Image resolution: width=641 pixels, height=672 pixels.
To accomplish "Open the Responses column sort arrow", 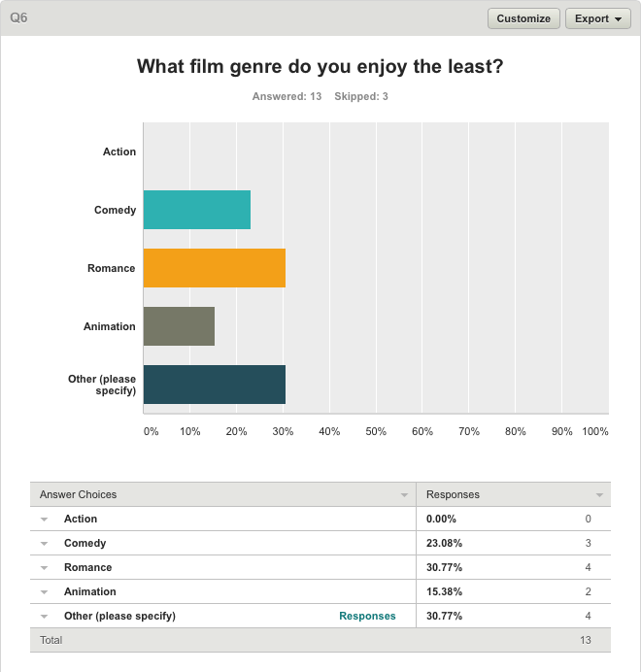I will (x=599, y=495).
